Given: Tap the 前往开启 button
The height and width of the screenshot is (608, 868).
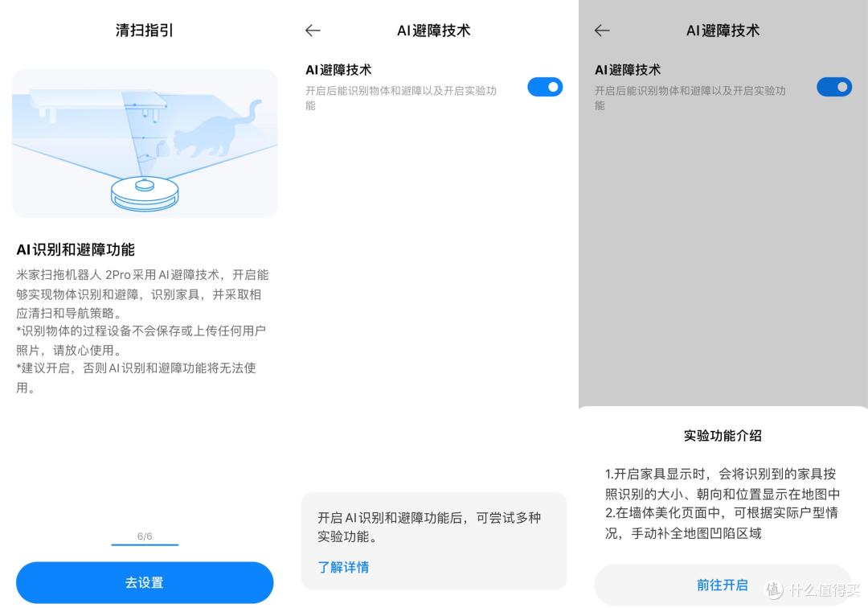Looking at the screenshot, I should point(722,585).
